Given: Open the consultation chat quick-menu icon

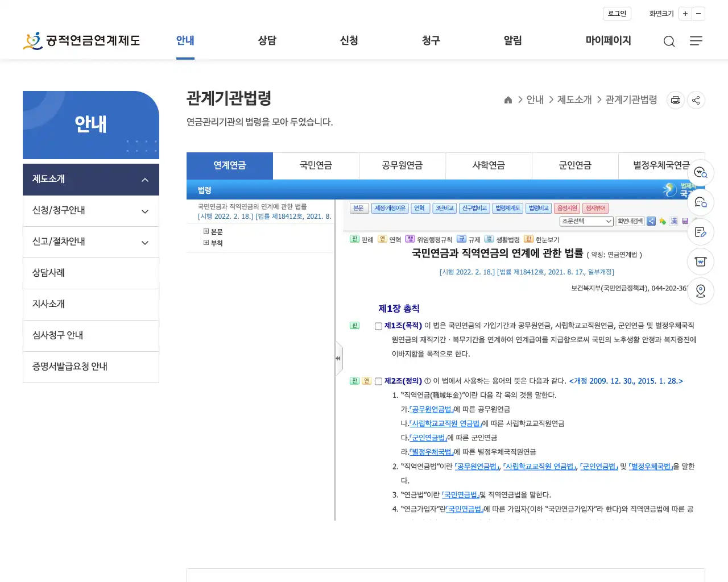Looking at the screenshot, I should [700, 202].
